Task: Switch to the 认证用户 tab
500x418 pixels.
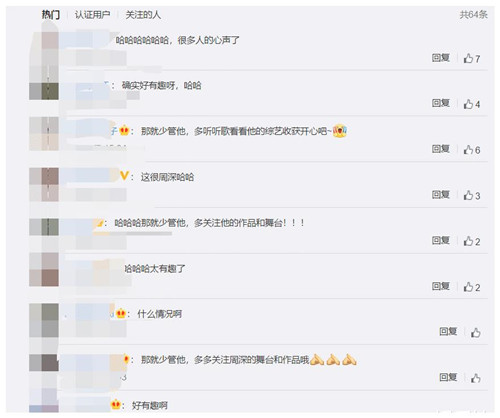Action: (x=92, y=15)
